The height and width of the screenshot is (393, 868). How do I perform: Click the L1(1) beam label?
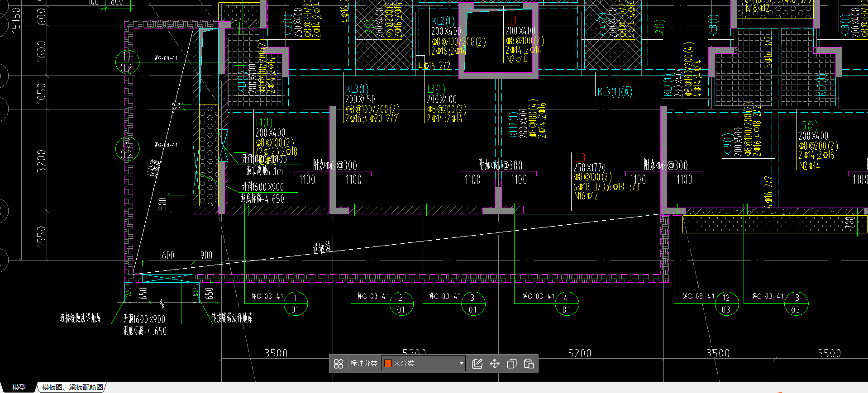(x=264, y=123)
